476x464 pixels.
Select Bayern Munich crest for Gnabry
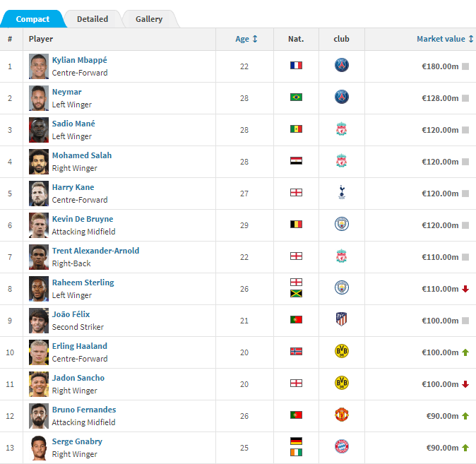click(x=342, y=446)
